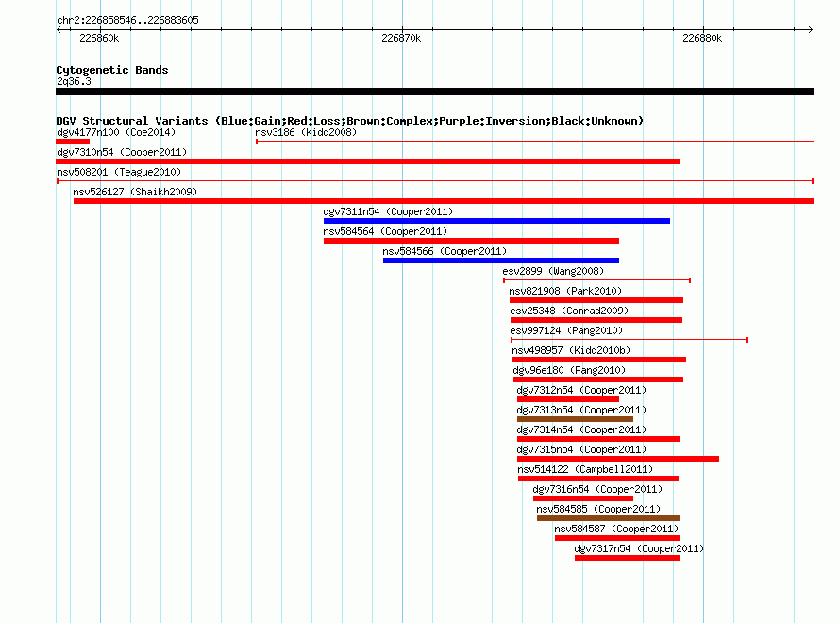This screenshot has width=840, height=623.
Task: Select the red nsv821908 loss bar
Action: (596, 300)
